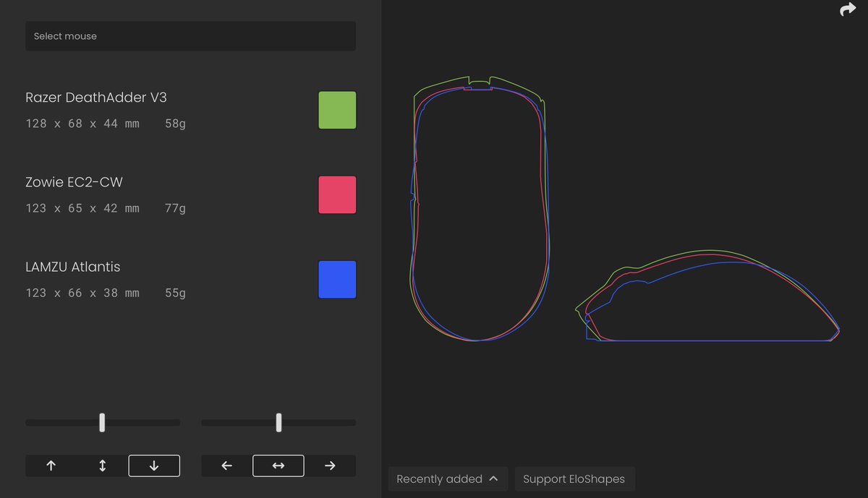Click the vertical offset slider handle

coord(102,423)
